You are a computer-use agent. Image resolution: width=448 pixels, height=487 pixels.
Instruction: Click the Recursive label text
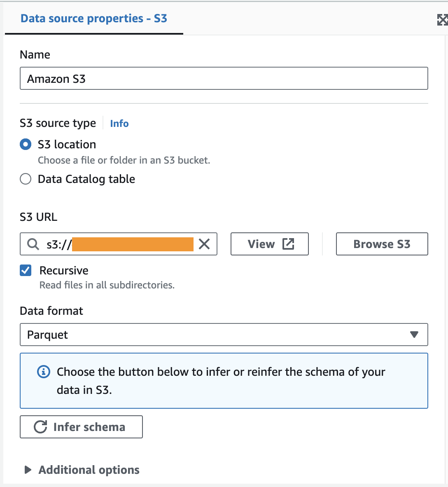(64, 270)
